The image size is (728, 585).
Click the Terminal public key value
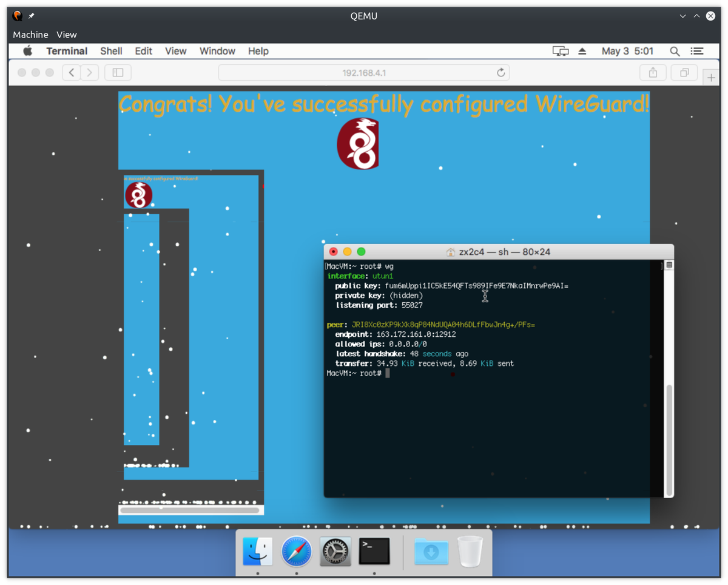476,286
